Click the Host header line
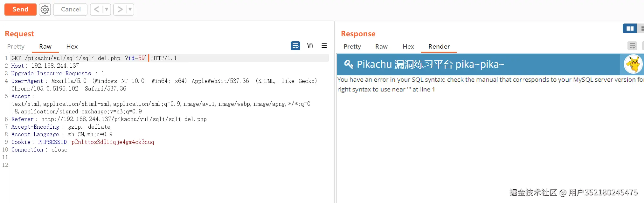Image resolution: width=644 pixels, height=203 pixels. click(x=45, y=65)
